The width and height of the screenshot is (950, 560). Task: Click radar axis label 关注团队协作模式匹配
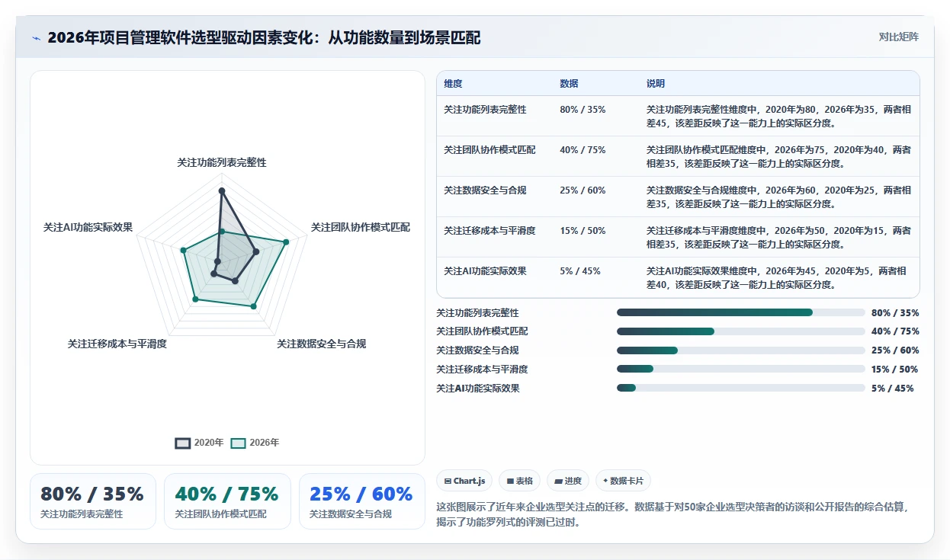(361, 228)
